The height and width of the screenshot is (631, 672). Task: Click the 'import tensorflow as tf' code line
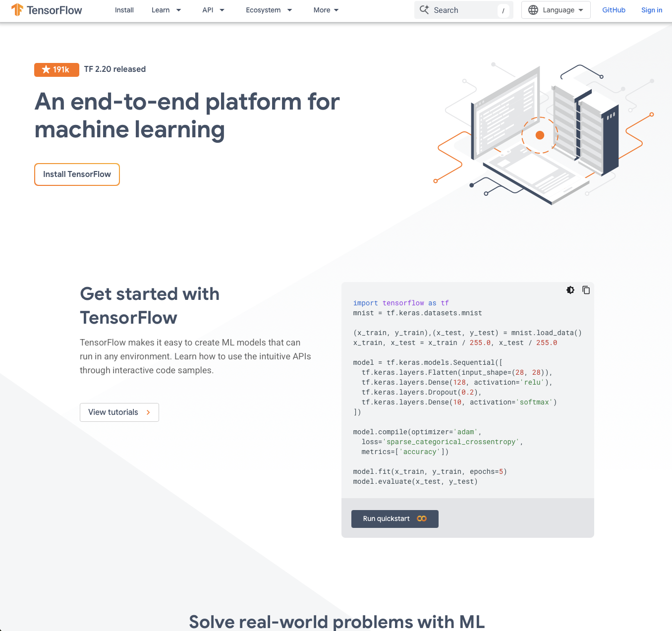(401, 303)
